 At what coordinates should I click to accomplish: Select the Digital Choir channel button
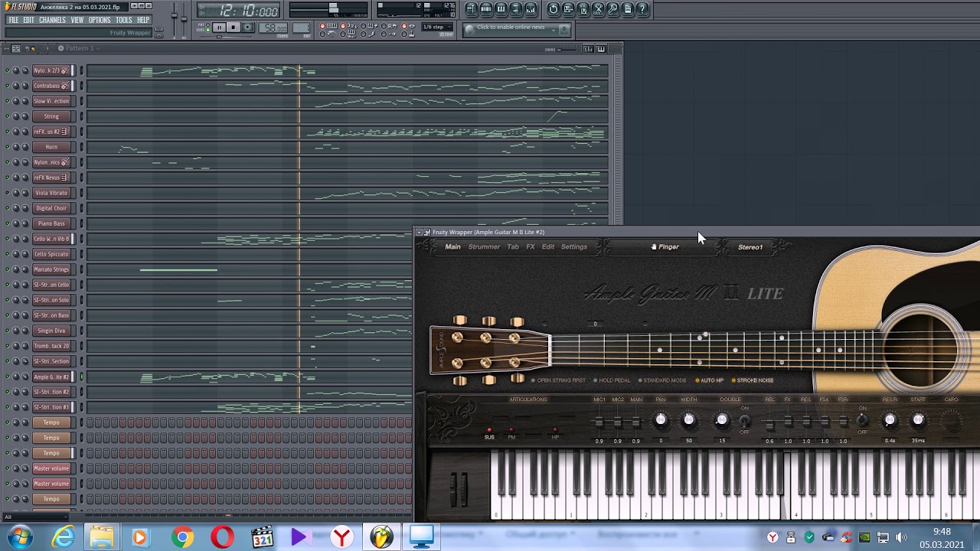tap(51, 208)
